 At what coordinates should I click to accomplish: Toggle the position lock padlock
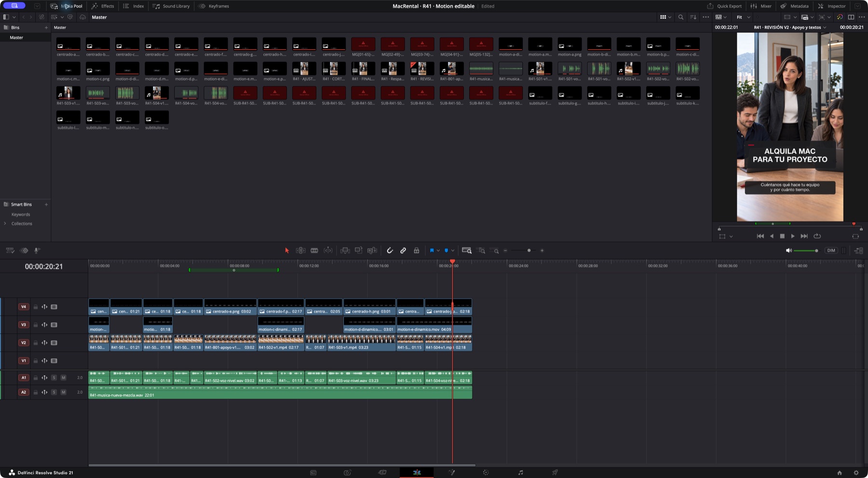click(x=417, y=250)
